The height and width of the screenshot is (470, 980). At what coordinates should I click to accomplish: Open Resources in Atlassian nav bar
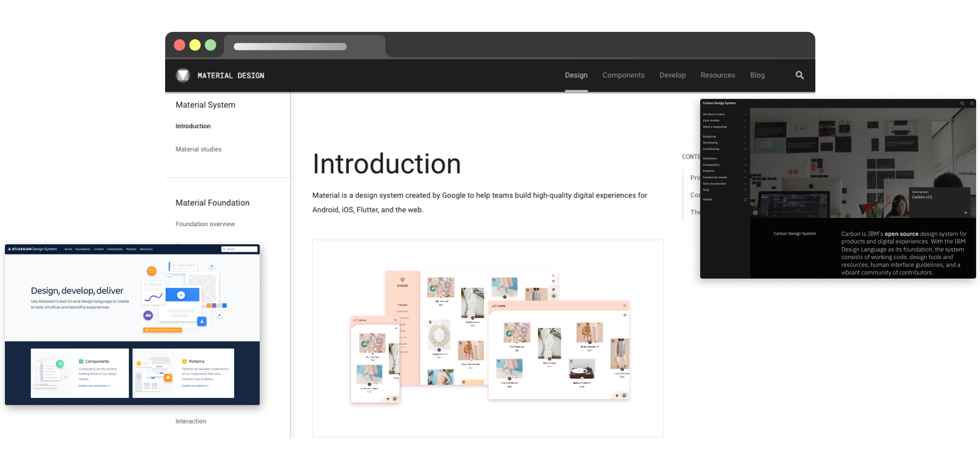[x=146, y=249]
